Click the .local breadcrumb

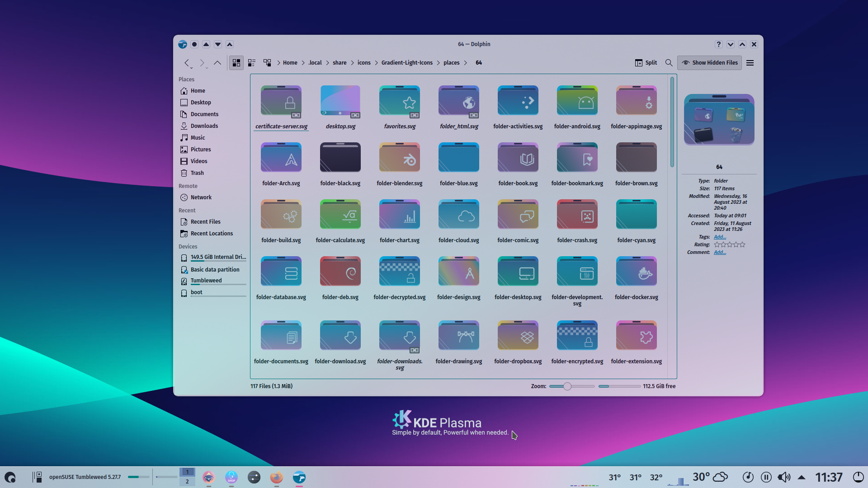315,63
